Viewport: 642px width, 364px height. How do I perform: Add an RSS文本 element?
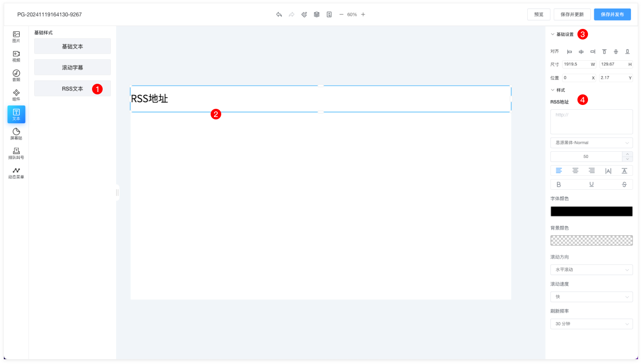(x=72, y=89)
